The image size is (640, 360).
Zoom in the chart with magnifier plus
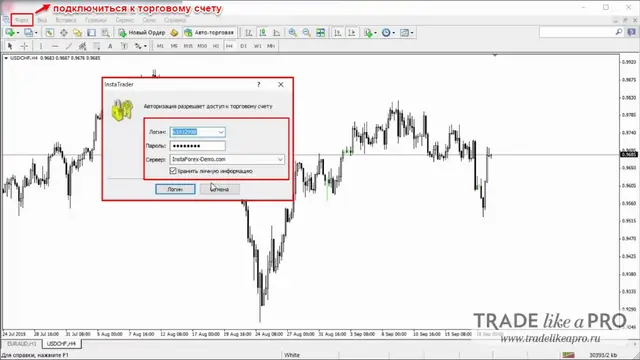[293, 33]
